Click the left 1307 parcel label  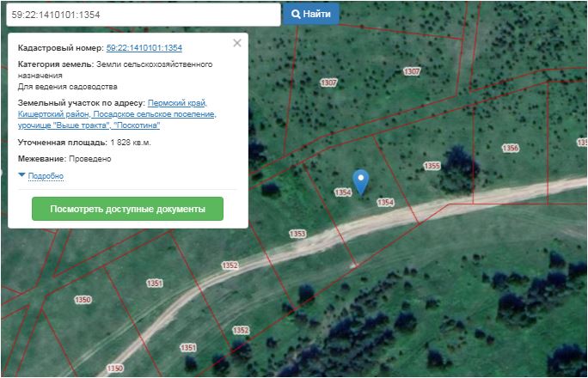(x=328, y=82)
